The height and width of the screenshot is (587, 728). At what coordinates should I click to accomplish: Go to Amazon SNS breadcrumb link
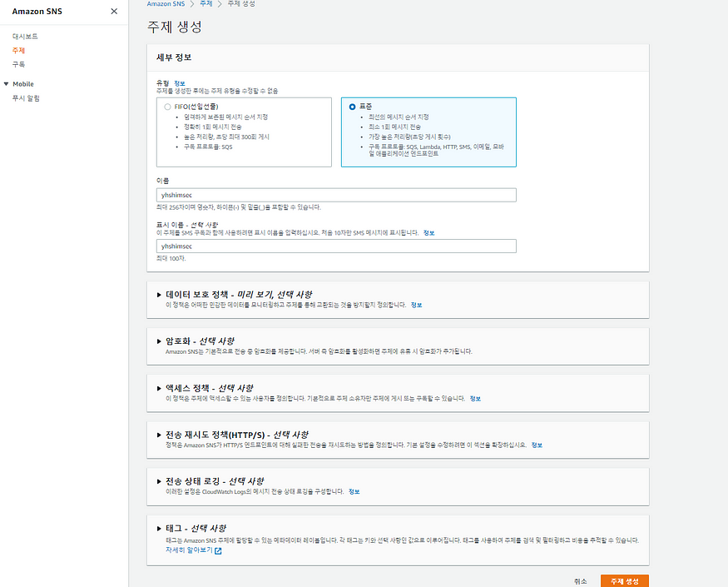coord(166,3)
